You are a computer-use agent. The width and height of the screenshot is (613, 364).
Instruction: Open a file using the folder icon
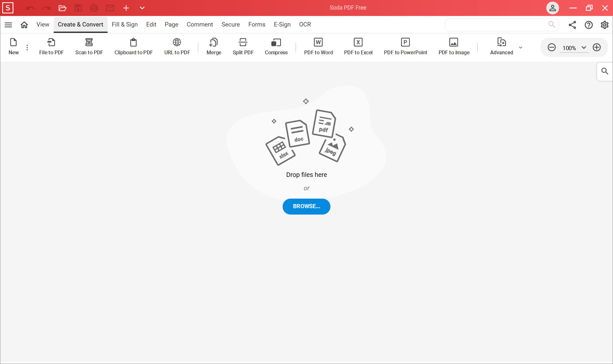pyautogui.click(x=62, y=8)
